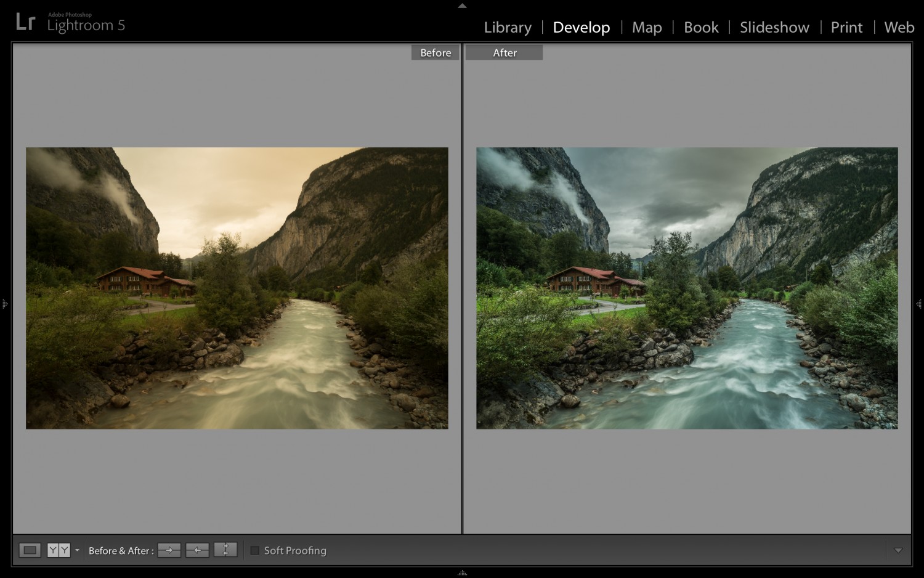Switch to Web module

click(x=899, y=27)
